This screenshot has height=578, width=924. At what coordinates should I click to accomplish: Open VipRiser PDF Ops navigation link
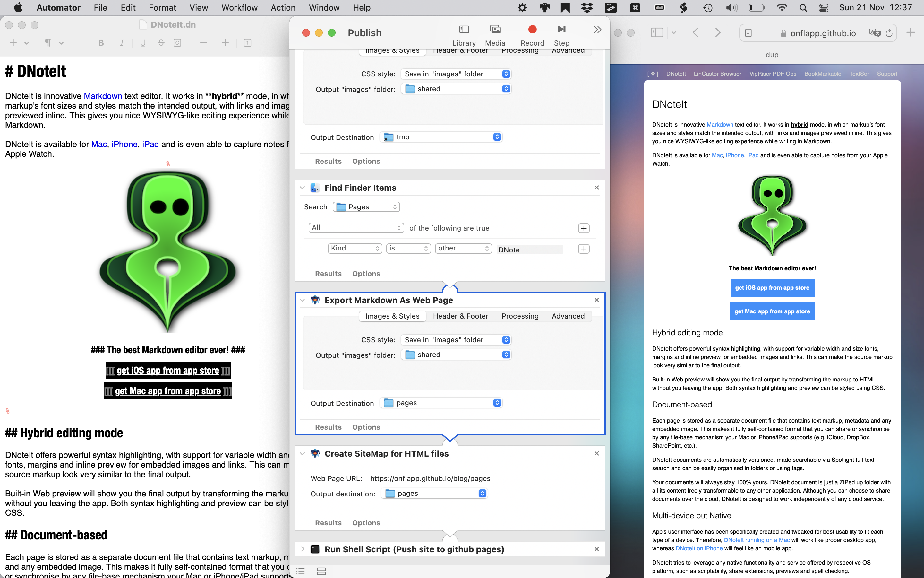(773, 74)
